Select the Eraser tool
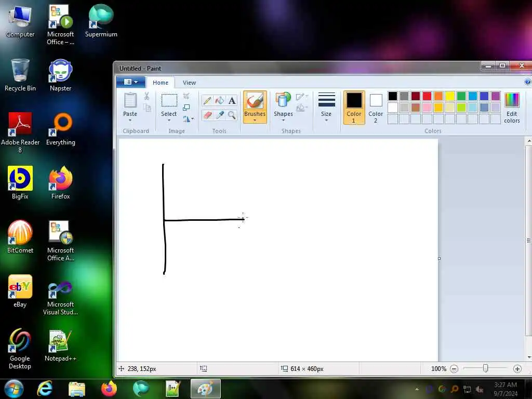 [x=207, y=115]
